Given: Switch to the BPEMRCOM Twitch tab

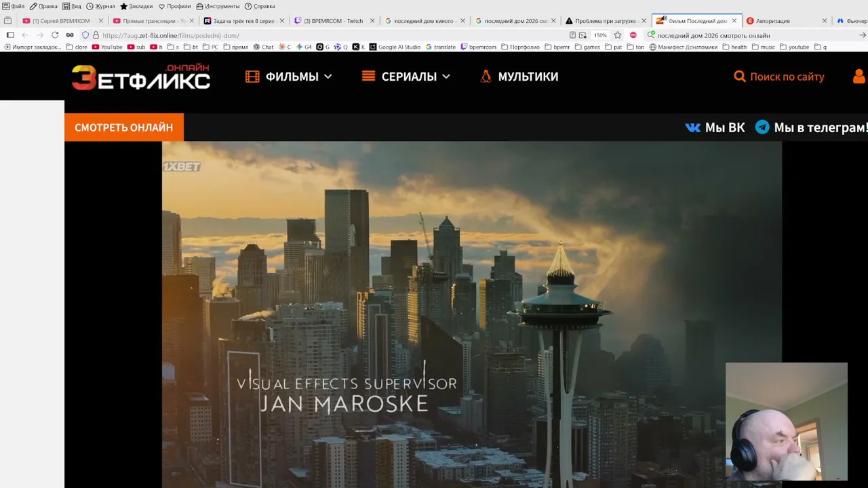Looking at the screenshot, I should point(334,21).
